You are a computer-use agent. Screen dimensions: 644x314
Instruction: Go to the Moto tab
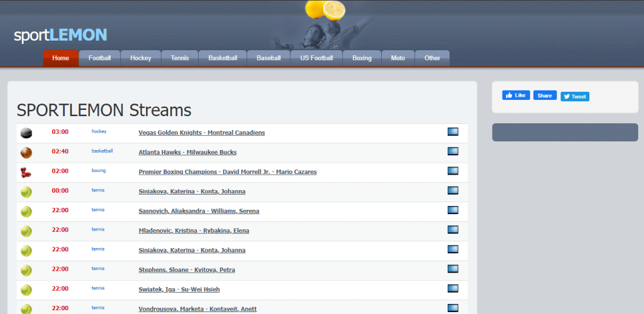coord(398,58)
